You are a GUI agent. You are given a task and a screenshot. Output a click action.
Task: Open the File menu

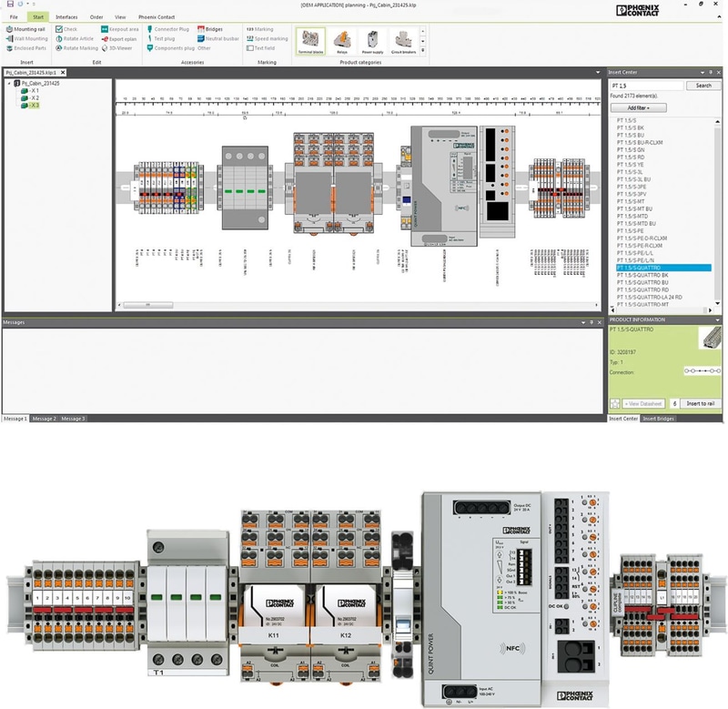click(14, 17)
